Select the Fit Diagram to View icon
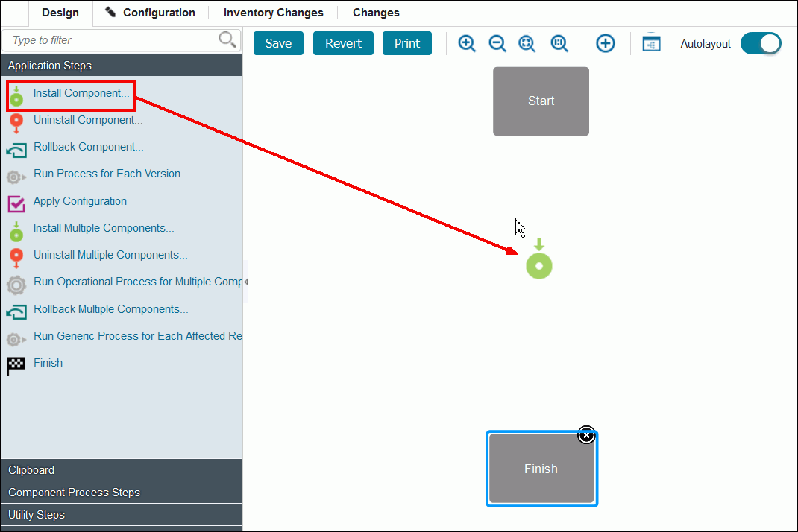 coord(527,43)
